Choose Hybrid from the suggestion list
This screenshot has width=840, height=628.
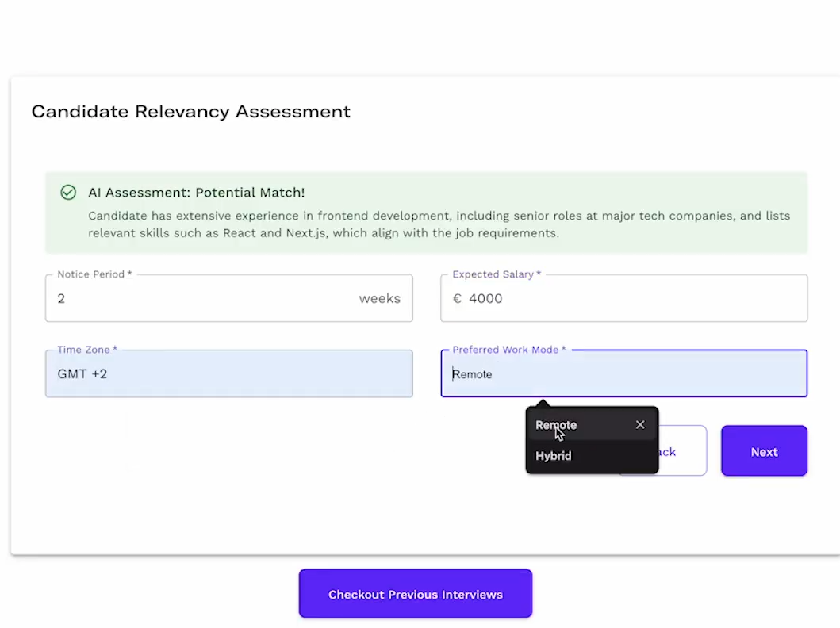(x=554, y=456)
